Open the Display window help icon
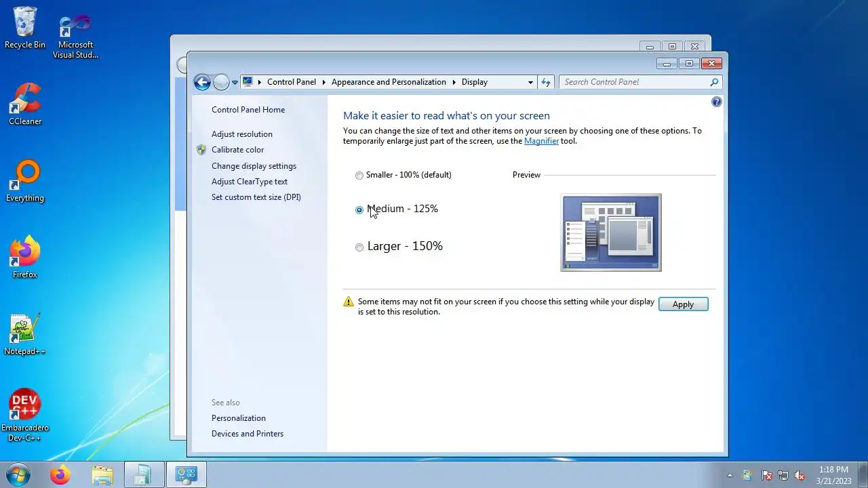The width and height of the screenshot is (868, 488). (x=717, y=102)
